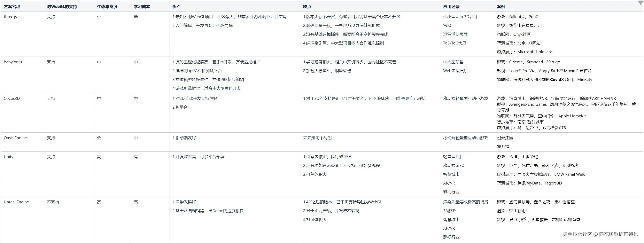Select the Unreal Engine row name cell
The image size is (644, 243).
pos(16,202)
